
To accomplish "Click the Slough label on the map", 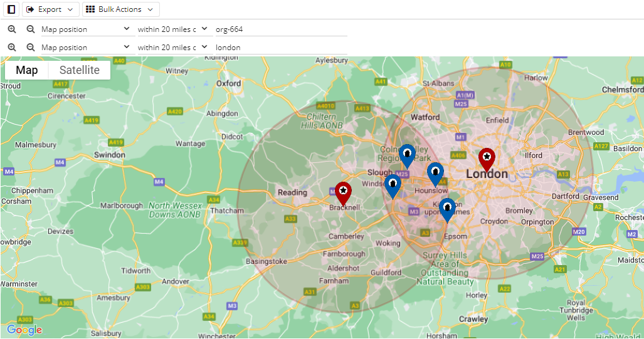I will pos(380,172).
